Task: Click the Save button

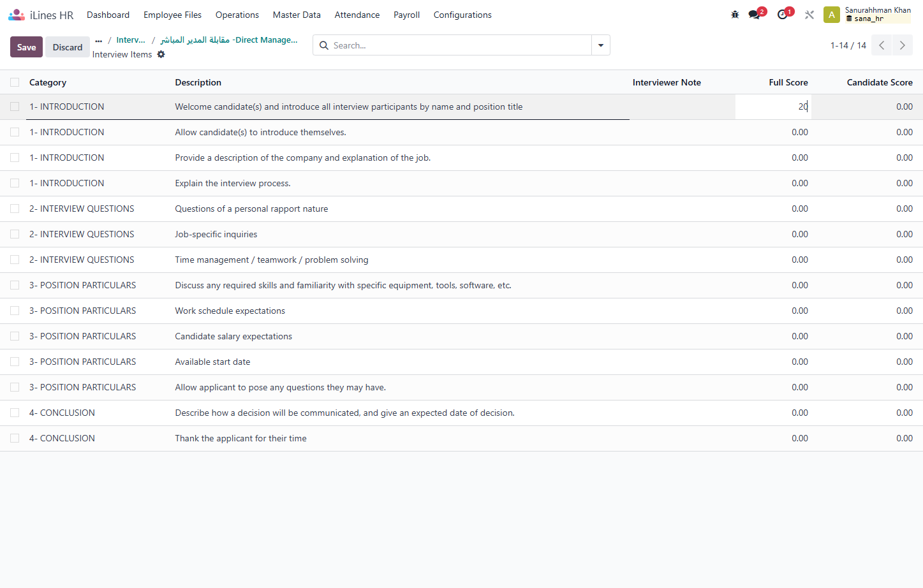Action: tap(26, 47)
